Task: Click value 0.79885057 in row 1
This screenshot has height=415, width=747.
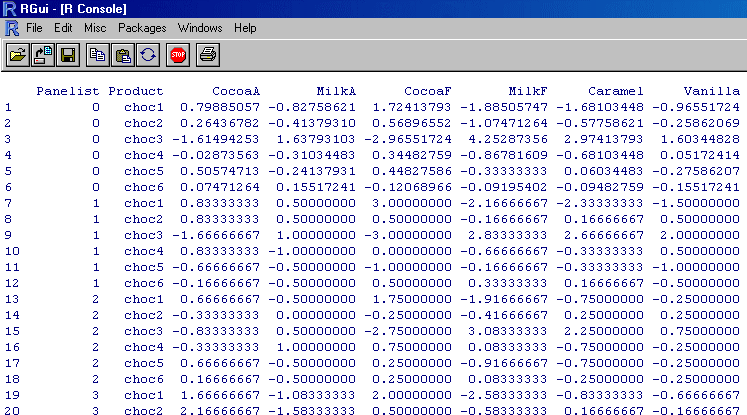Action: click(x=220, y=107)
